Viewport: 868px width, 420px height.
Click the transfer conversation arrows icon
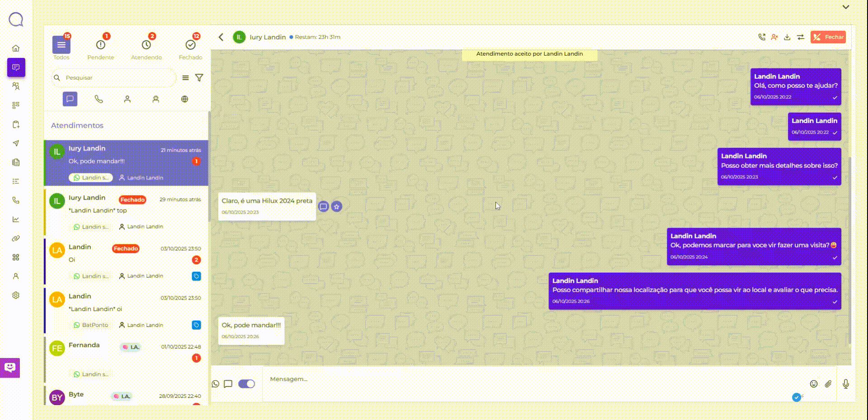point(801,37)
